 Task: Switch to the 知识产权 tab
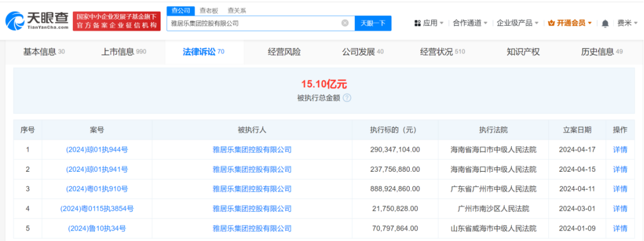pyautogui.click(x=523, y=52)
